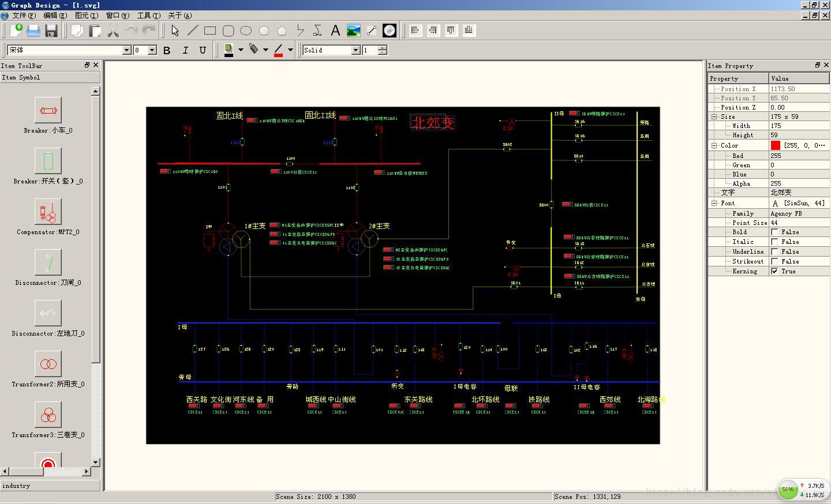The width and height of the screenshot is (831, 504).
Task: Select the Rounded Rectangle tool
Action: point(229,31)
